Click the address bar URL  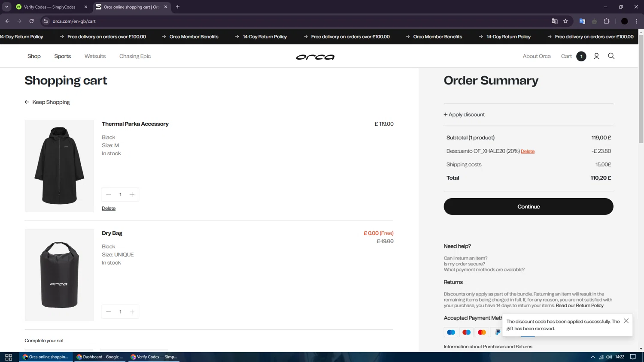click(x=74, y=21)
